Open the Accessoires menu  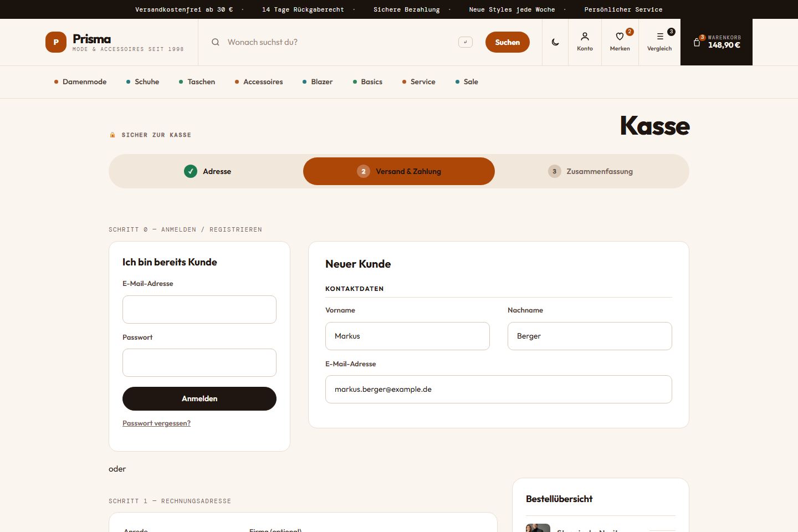(x=259, y=81)
